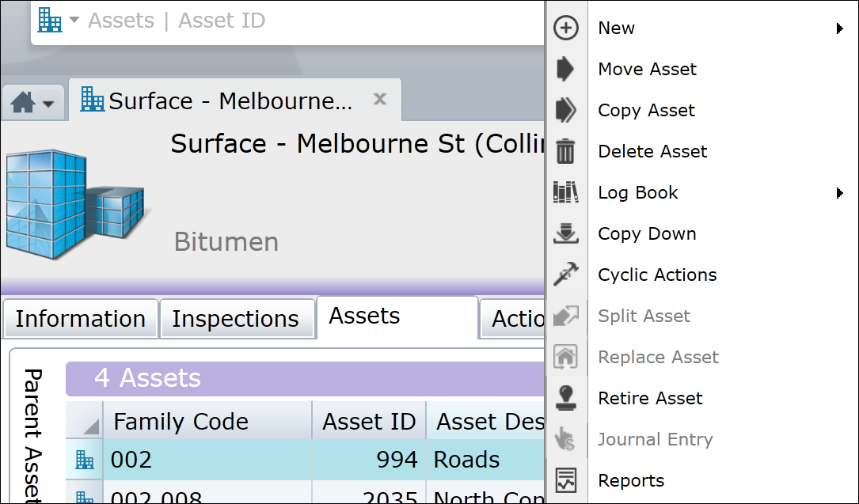859x504 pixels.
Task: Click the building icon in row 002
Action: [85, 460]
